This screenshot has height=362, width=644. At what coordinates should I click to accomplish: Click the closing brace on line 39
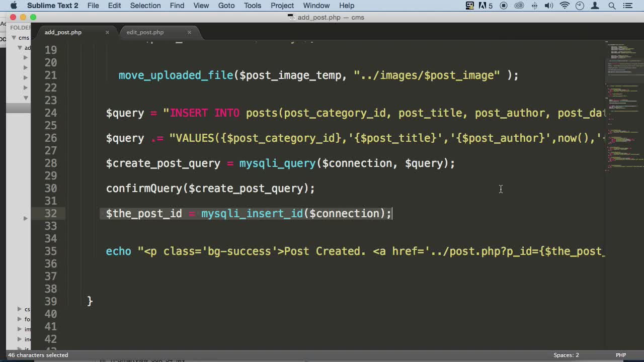(90, 301)
